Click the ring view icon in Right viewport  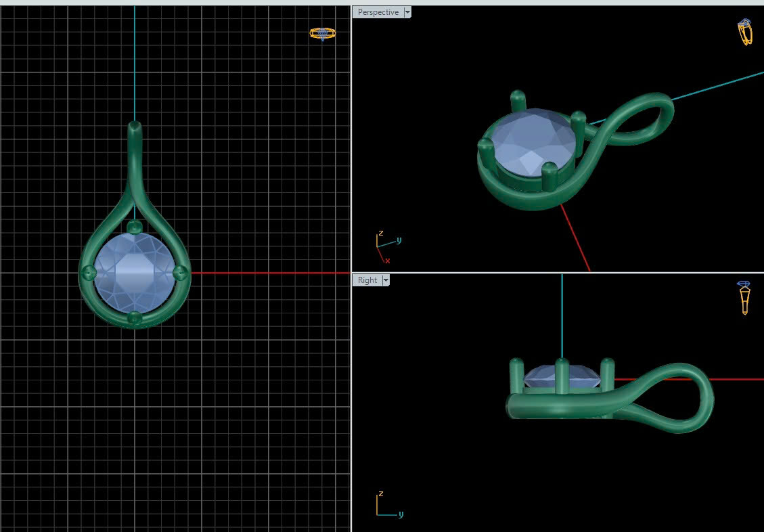pyautogui.click(x=744, y=297)
